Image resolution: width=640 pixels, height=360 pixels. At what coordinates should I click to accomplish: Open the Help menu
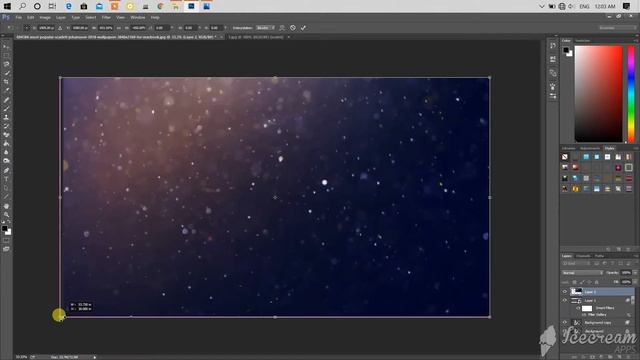point(155,18)
